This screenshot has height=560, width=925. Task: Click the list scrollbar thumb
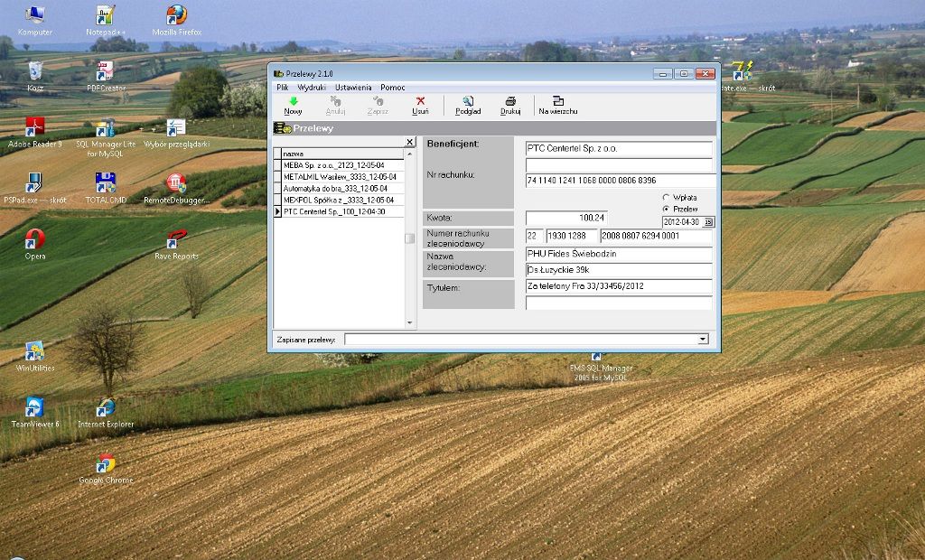pos(410,238)
